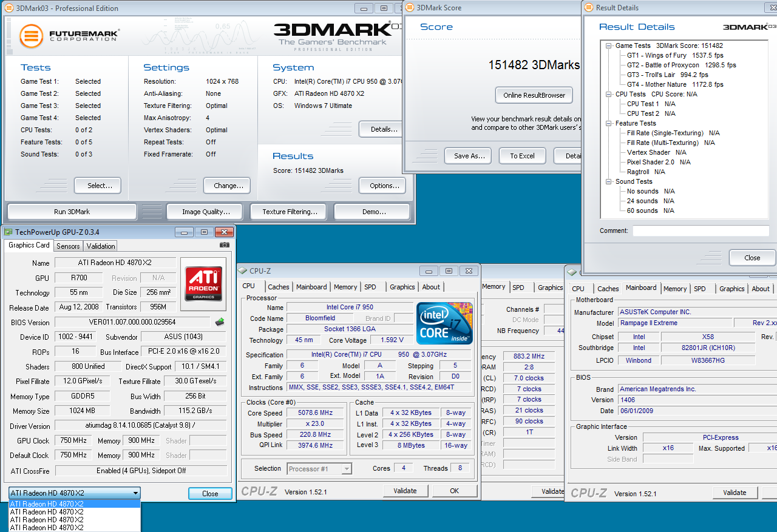
Task: Open Image Quality... in 3DMark03
Action: tap(206, 212)
